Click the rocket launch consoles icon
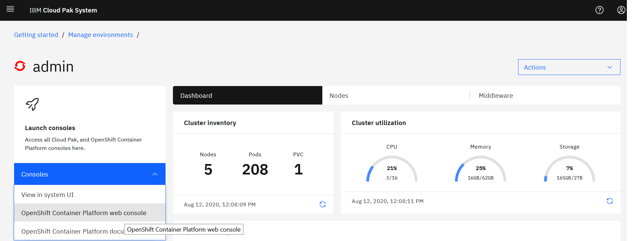 point(32,104)
